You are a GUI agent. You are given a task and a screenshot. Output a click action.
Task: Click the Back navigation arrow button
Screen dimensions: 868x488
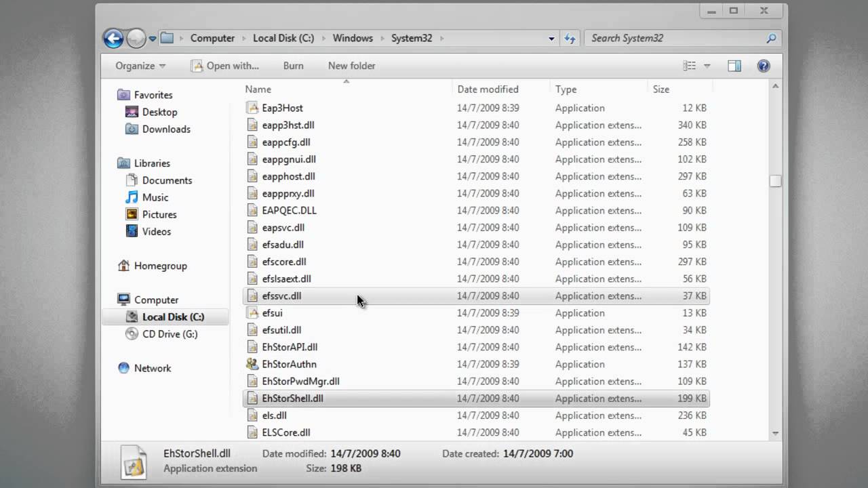113,38
